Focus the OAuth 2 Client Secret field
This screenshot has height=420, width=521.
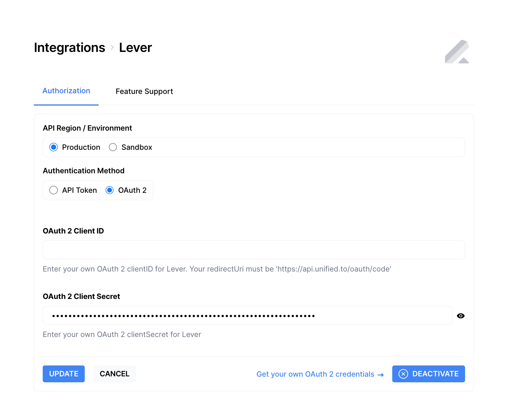[x=247, y=315]
